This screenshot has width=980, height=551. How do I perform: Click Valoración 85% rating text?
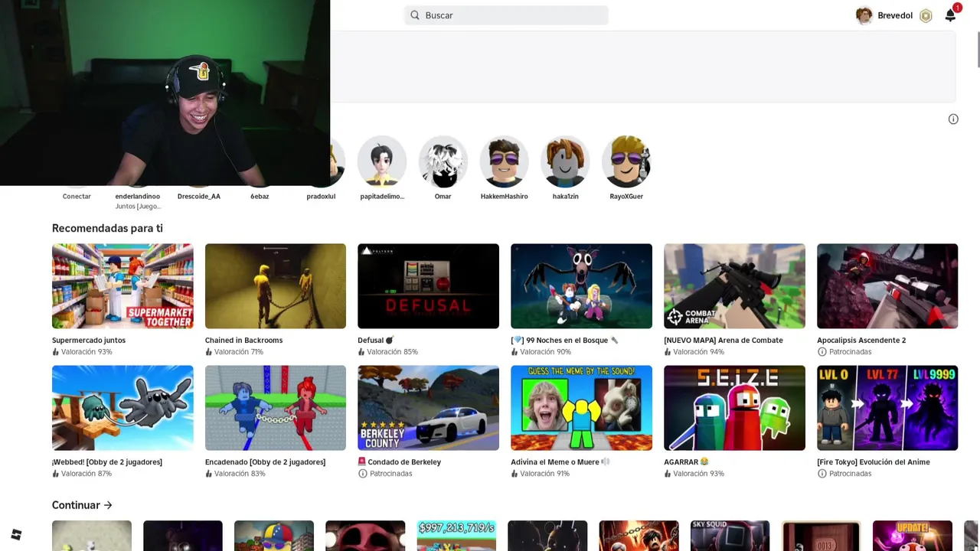(x=392, y=351)
